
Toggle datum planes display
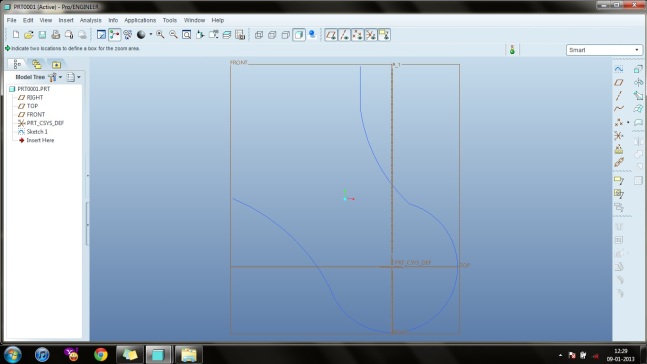click(331, 35)
